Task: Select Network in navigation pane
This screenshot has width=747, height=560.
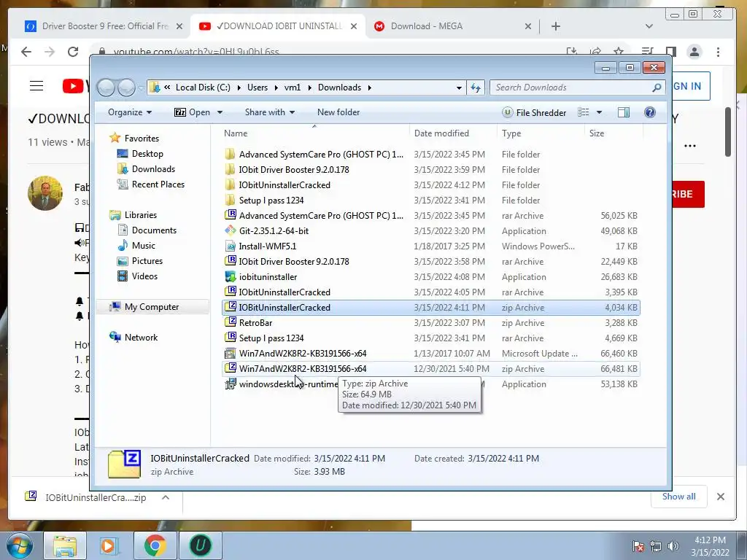Action: [141, 338]
